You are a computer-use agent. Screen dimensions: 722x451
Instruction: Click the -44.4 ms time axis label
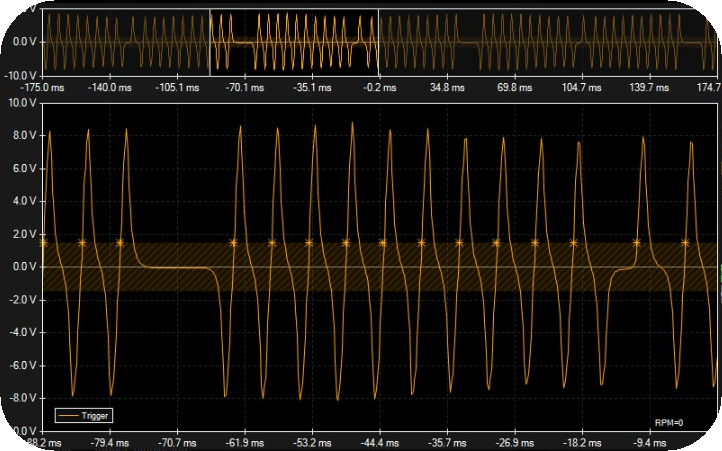(x=379, y=441)
